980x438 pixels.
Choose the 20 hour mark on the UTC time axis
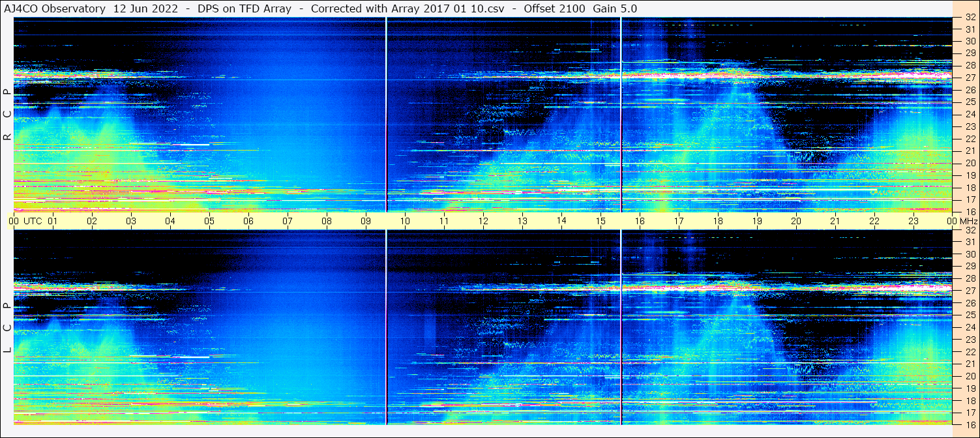tap(796, 221)
